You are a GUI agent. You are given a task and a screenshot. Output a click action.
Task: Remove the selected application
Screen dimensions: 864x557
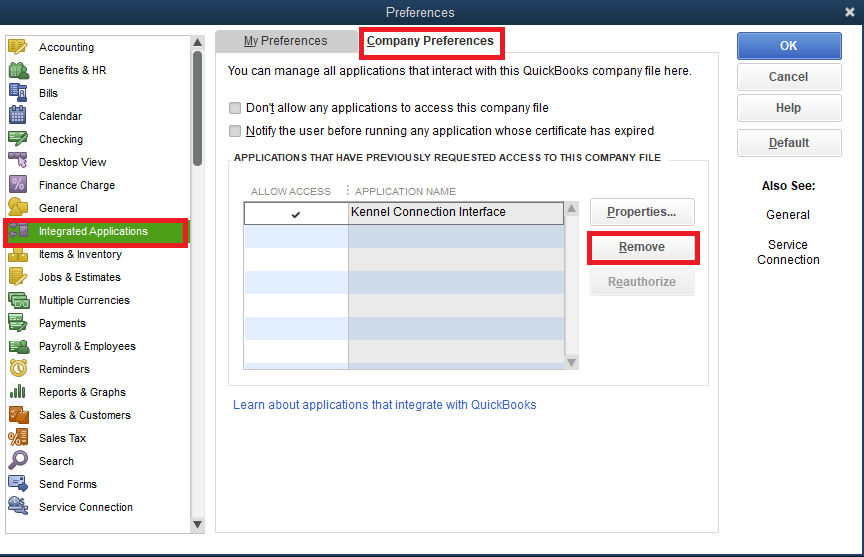[642, 247]
